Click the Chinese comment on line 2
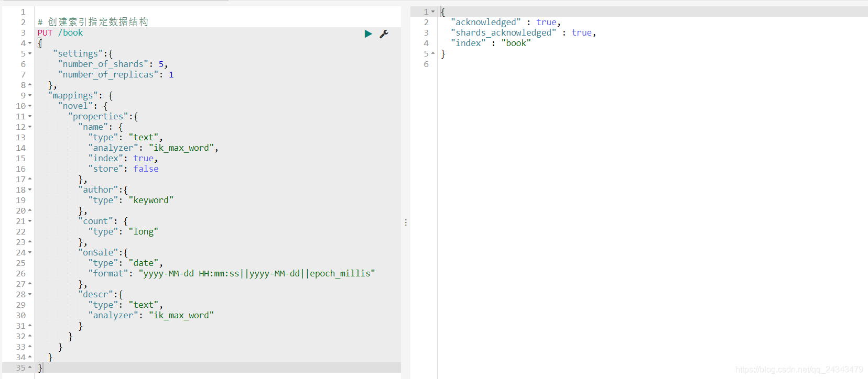868x379 pixels. tap(93, 22)
